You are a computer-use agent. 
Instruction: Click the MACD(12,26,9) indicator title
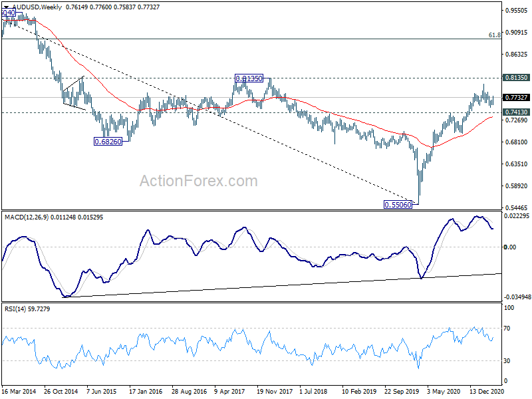pos(27,217)
